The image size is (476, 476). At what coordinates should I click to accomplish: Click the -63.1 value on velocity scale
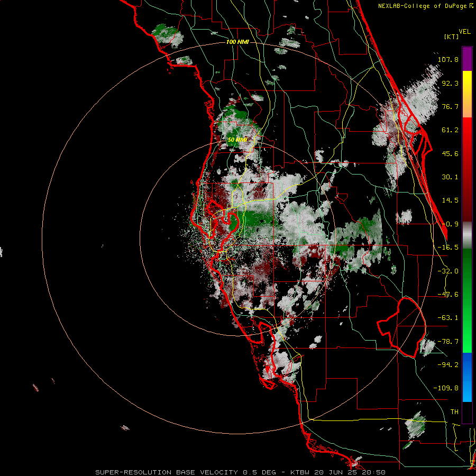coord(448,318)
